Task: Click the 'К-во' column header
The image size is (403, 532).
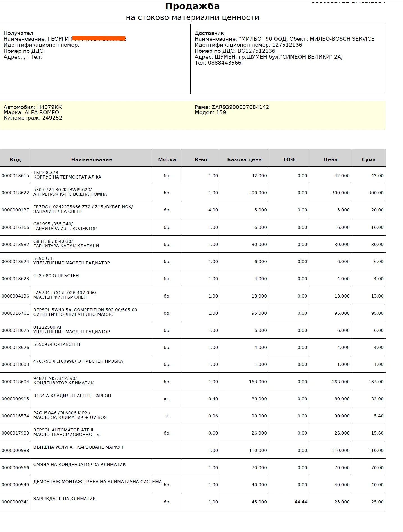Action: (x=201, y=159)
